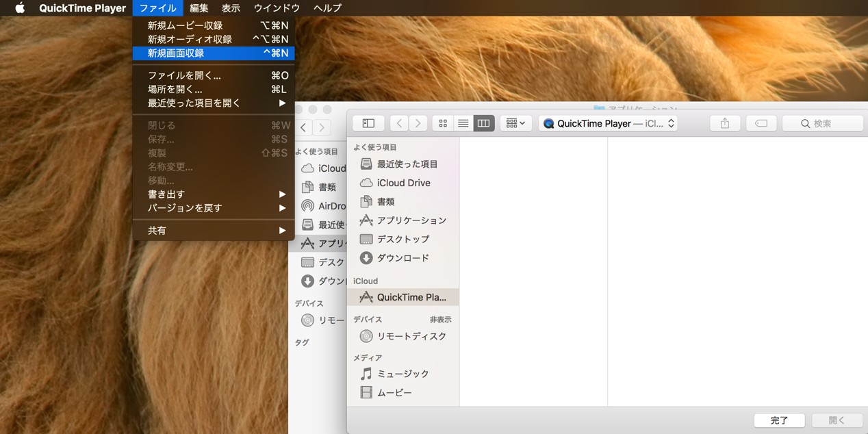Open the ヘルプ menu
This screenshot has width=868, height=434.
(327, 8)
